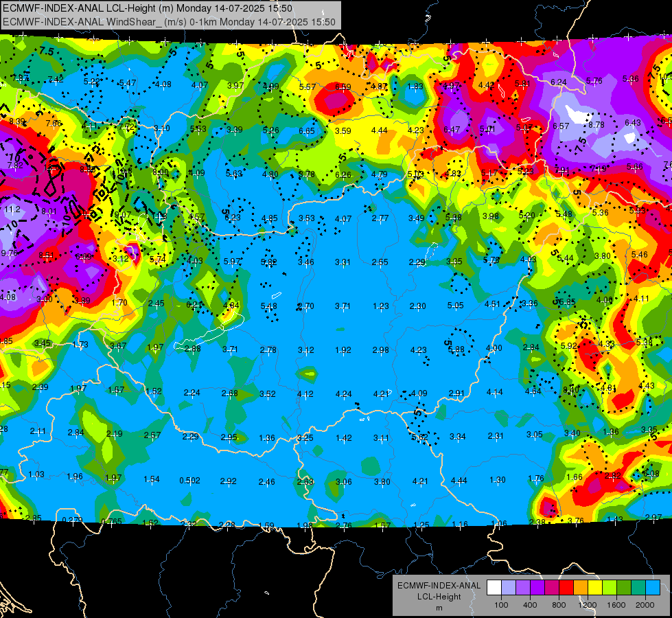Image resolution: width=672 pixels, height=618 pixels.
Task: Click the legend label '400'
Action: tap(530, 605)
